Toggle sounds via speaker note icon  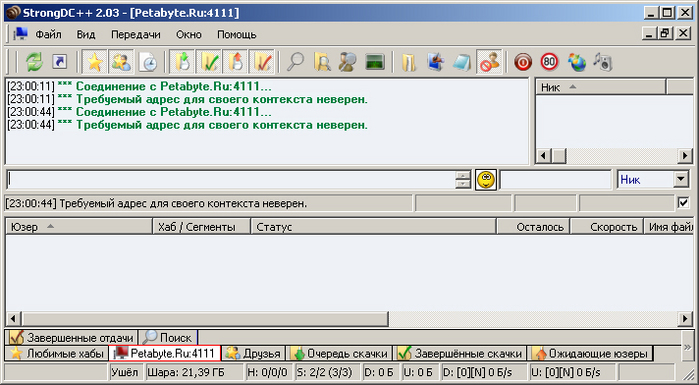click(x=603, y=62)
